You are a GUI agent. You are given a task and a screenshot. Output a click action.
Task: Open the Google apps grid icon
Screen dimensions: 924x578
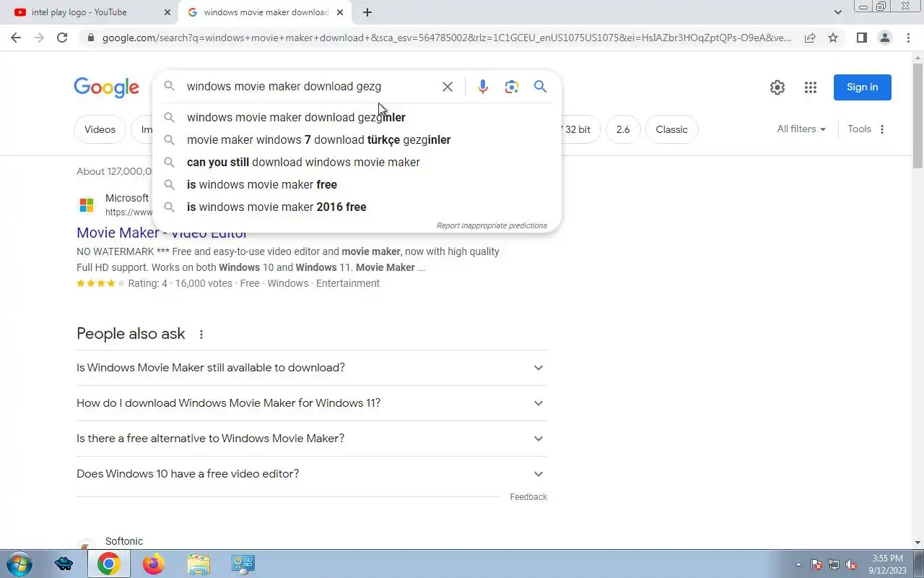point(811,87)
